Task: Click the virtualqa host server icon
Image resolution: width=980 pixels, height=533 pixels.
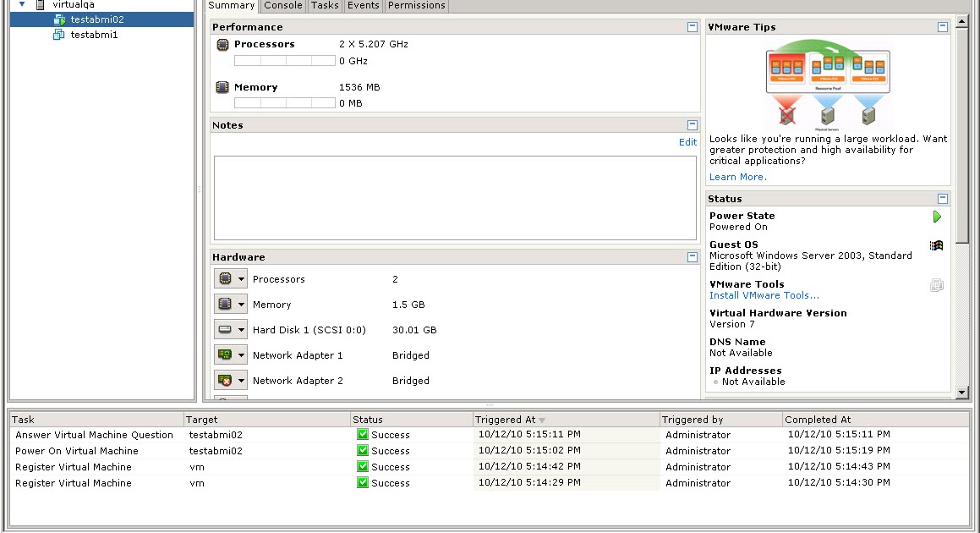Action: (41, 5)
